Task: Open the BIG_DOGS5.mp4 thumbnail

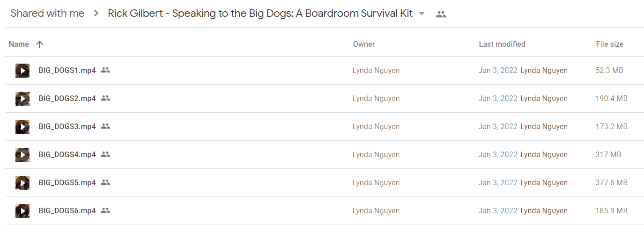Action: click(22, 183)
